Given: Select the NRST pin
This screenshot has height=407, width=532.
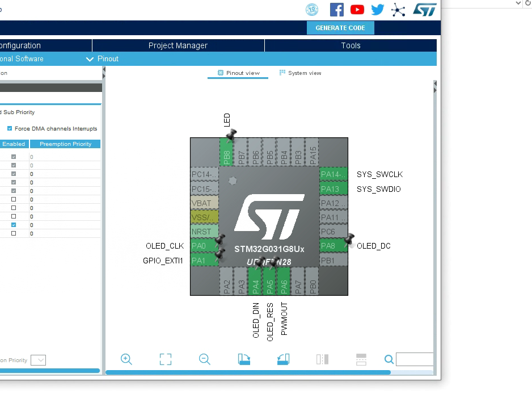Looking at the screenshot, I should 204,232.
